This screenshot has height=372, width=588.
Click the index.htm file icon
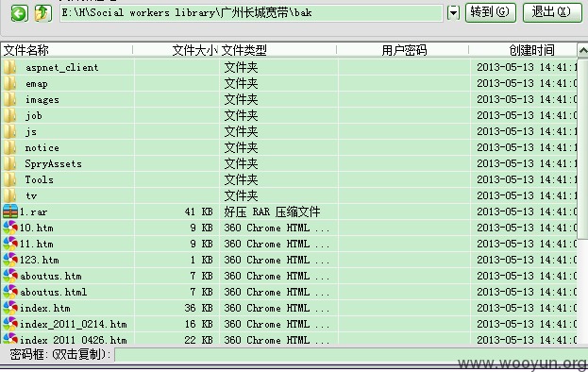[10, 308]
